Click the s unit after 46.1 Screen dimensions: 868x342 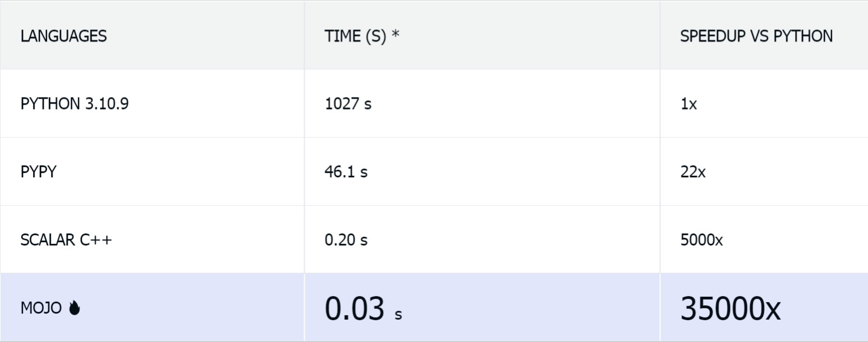click(x=364, y=173)
